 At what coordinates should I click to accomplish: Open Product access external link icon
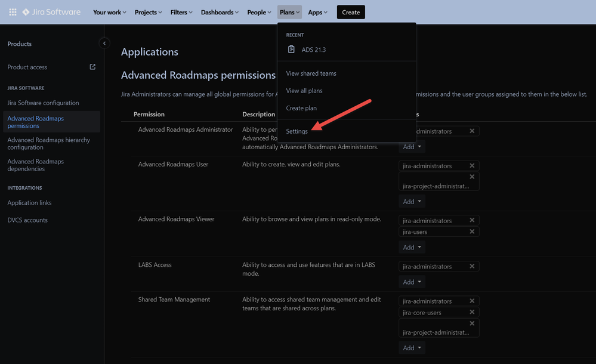(x=92, y=67)
